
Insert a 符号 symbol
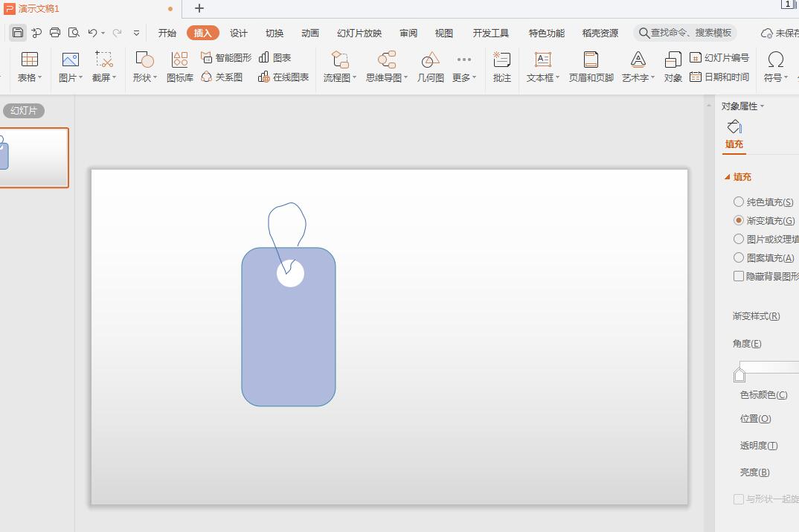775,67
